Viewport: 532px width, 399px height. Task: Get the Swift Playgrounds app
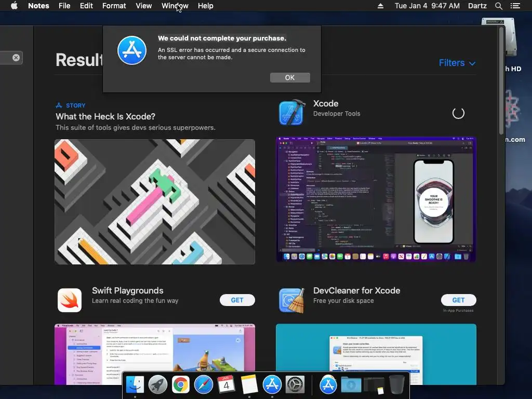pyautogui.click(x=237, y=300)
